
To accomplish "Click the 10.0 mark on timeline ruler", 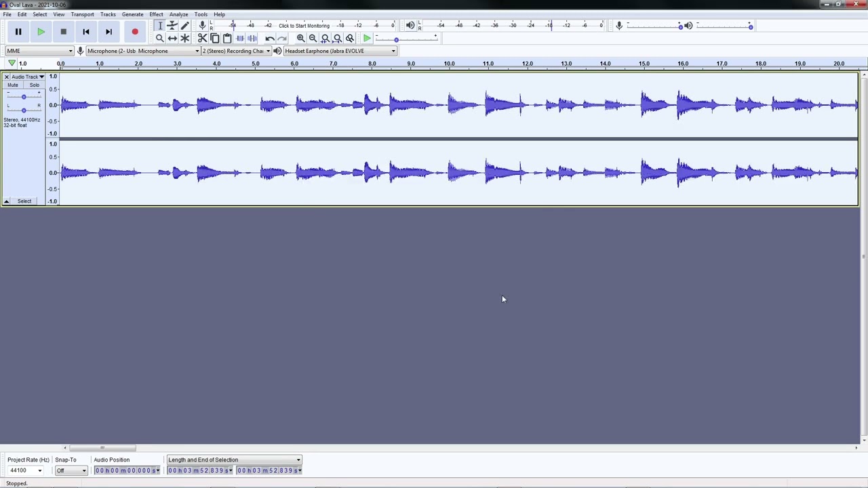I will [450, 64].
